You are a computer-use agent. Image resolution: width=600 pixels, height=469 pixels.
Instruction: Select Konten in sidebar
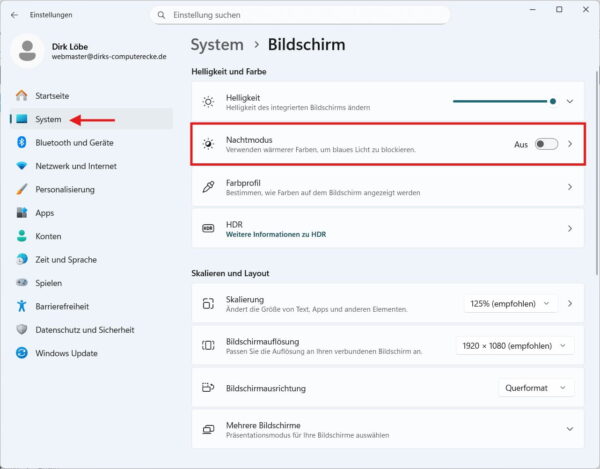pos(91,236)
